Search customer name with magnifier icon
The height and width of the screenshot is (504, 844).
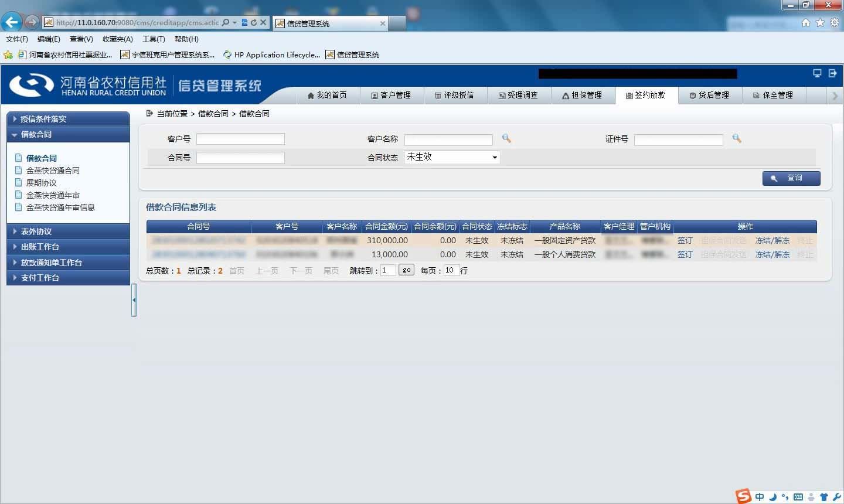(x=506, y=138)
